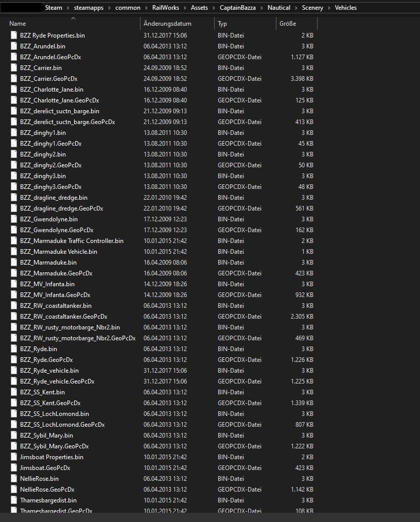Click the file icon of BZZ_MV_Infanta.bin
This screenshot has height=522, width=420.
tap(14, 284)
